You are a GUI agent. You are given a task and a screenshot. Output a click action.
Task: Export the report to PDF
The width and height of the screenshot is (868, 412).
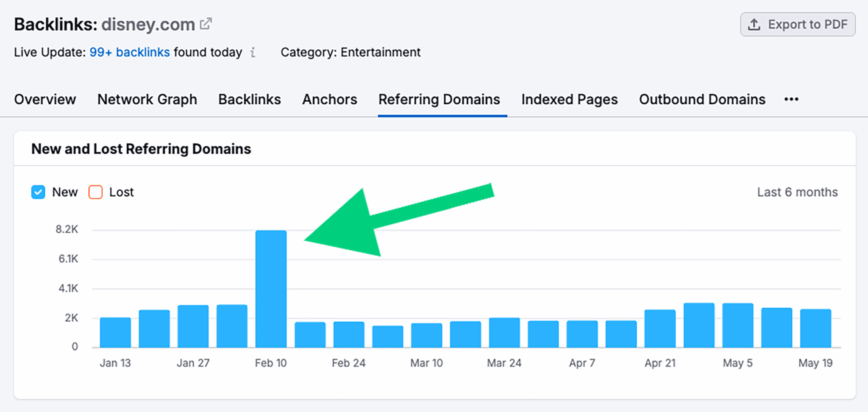point(797,24)
